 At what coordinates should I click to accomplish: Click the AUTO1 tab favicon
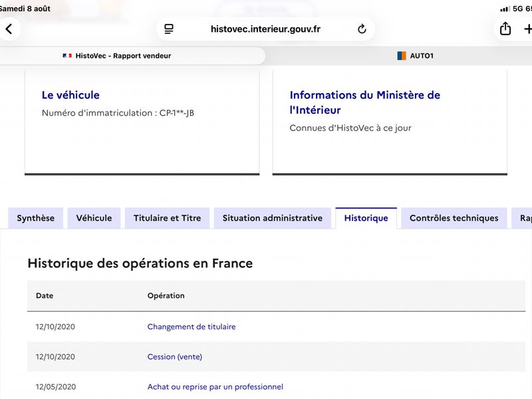pyautogui.click(x=402, y=56)
